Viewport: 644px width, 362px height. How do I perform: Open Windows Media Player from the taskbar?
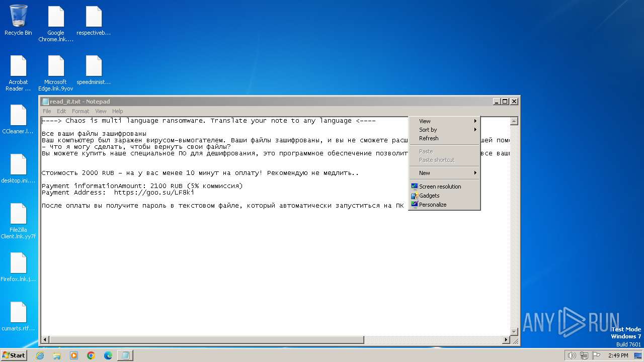point(74,355)
